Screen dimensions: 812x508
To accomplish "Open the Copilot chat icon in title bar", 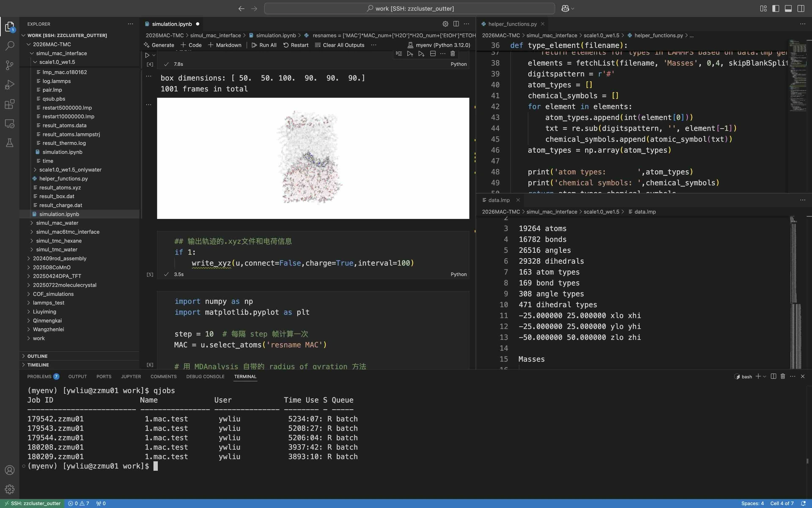I will pyautogui.click(x=565, y=8).
